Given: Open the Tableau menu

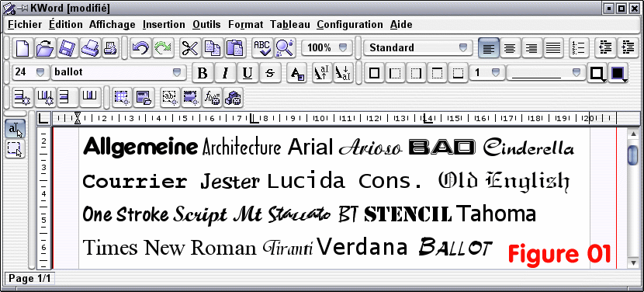Looking at the screenshot, I should pyautogui.click(x=290, y=25).
